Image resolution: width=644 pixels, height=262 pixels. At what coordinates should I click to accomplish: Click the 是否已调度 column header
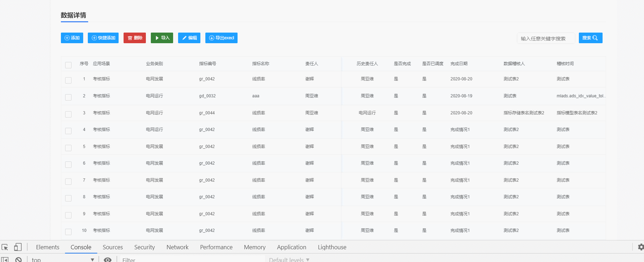pyautogui.click(x=433, y=64)
